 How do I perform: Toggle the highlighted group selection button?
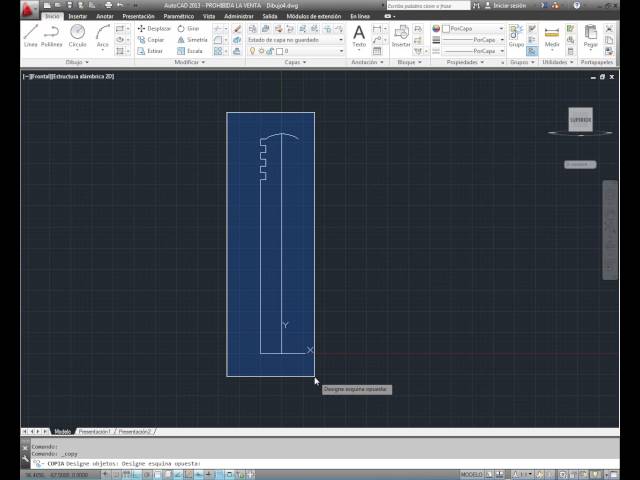point(531,51)
